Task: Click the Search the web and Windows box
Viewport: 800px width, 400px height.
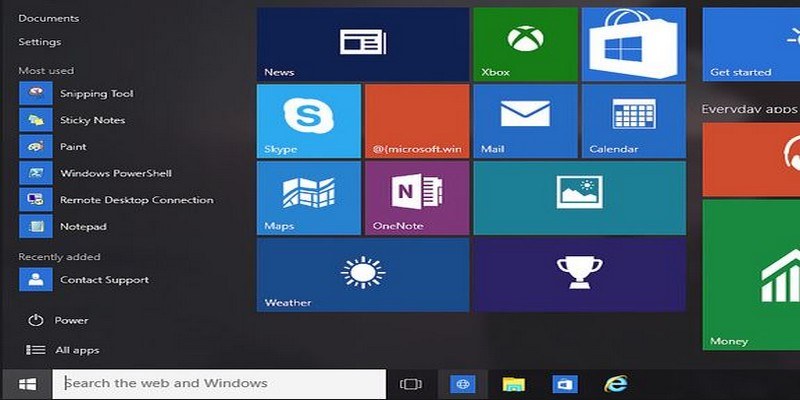Action: coord(219,384)
